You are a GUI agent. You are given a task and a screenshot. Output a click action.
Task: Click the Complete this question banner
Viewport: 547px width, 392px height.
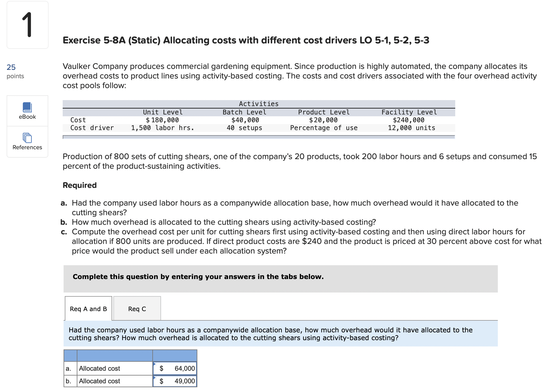coord(198,277)
